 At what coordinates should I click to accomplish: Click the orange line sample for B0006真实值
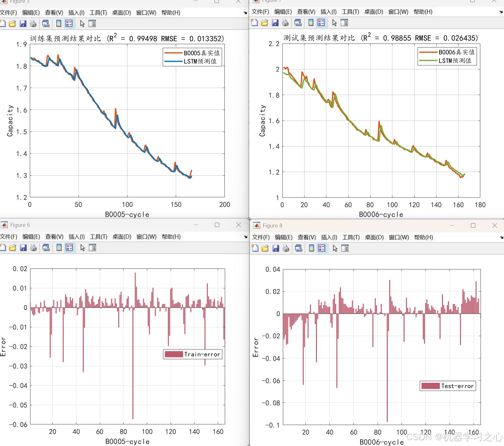(x=428, y=52)
